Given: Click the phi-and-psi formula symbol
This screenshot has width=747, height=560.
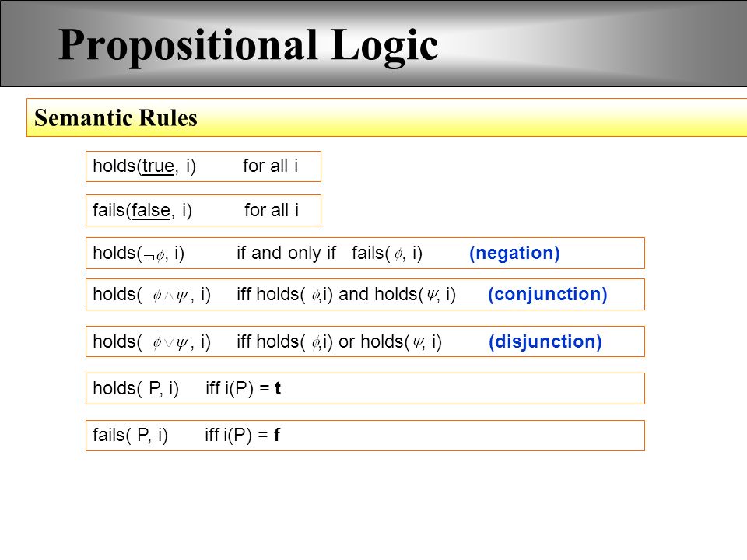Looking at the screenshot, I should 171,296.
